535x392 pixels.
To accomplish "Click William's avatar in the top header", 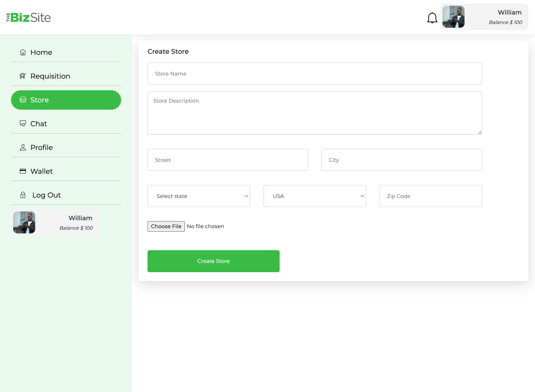I will click(454, 17).
